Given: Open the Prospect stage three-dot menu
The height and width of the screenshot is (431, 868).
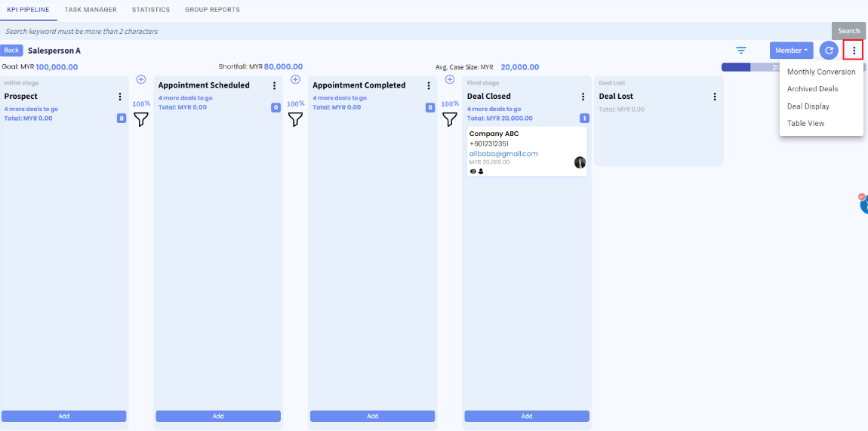Looking at the screenshot, I should tap(120, 97).
